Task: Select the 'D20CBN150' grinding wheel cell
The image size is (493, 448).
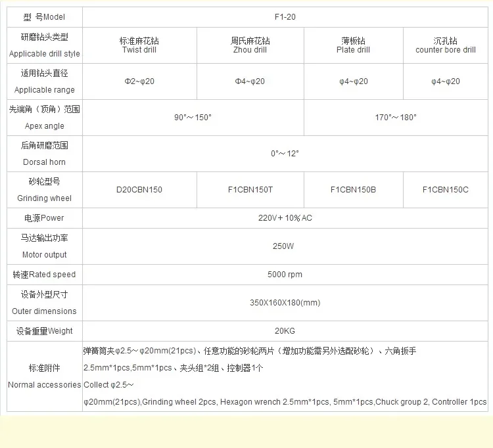Action: point(139,190)
